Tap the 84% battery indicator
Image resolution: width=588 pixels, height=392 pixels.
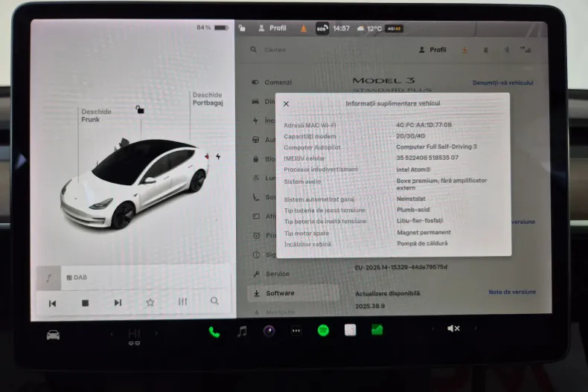pos(212,28)
